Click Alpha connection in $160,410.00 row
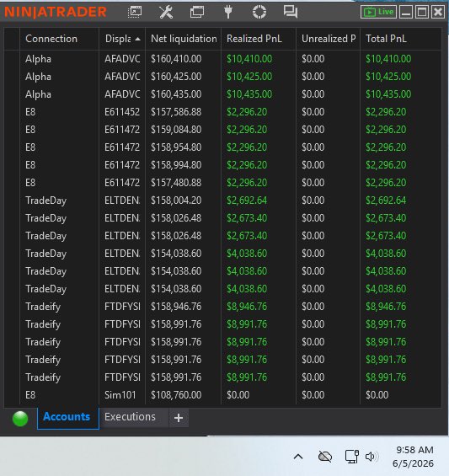Screen dimensions: 449x476 pyautogui.click(x=38, y=59)
